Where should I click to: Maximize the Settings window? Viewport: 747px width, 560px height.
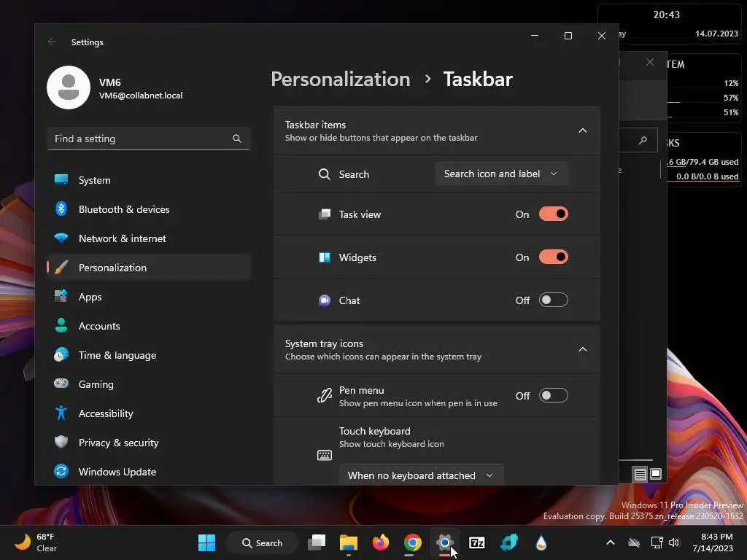pyautogui.click(x=568, y=36)
